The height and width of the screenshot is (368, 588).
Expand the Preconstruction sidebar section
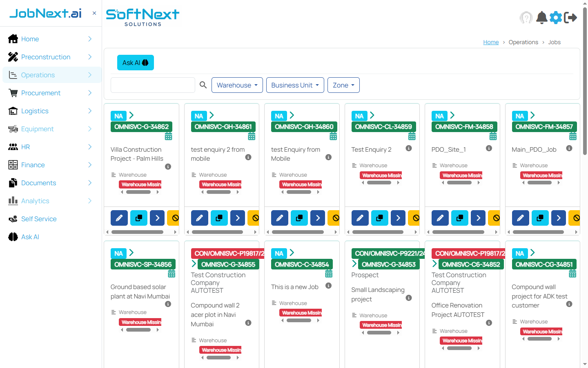[45, 57]
